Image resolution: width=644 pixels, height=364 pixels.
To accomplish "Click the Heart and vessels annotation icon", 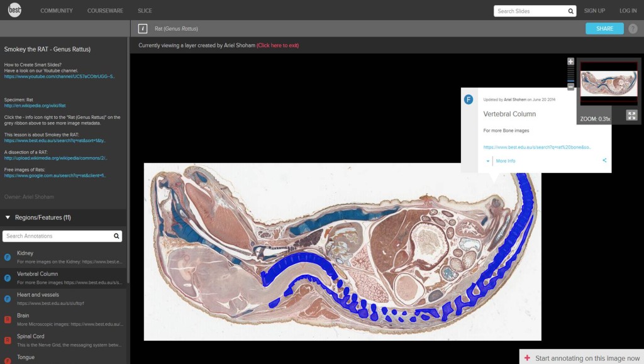I will (8, 299).
